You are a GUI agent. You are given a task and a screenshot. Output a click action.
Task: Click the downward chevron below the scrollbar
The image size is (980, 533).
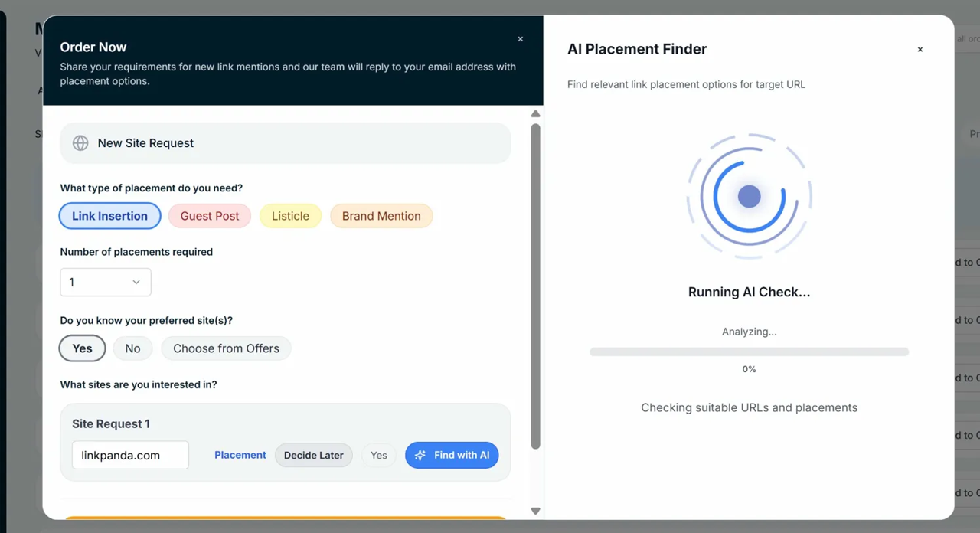535,510
